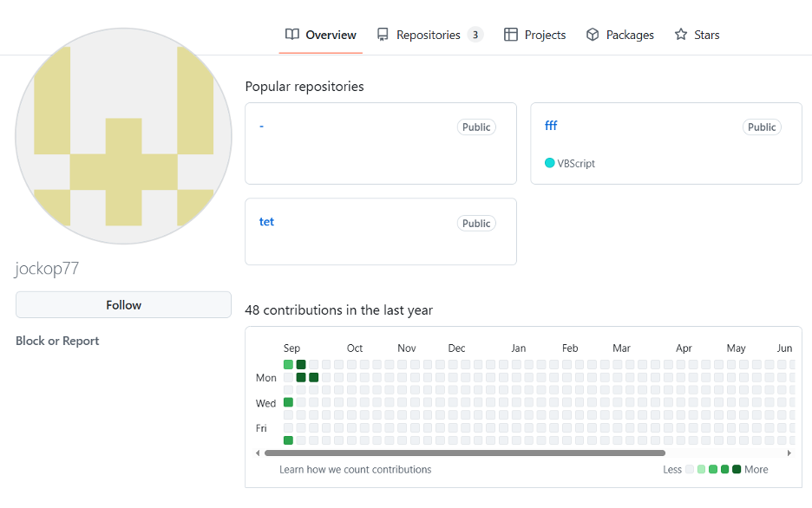
Task: Click the Repositories icon in navigation
Action: [383, 35]
